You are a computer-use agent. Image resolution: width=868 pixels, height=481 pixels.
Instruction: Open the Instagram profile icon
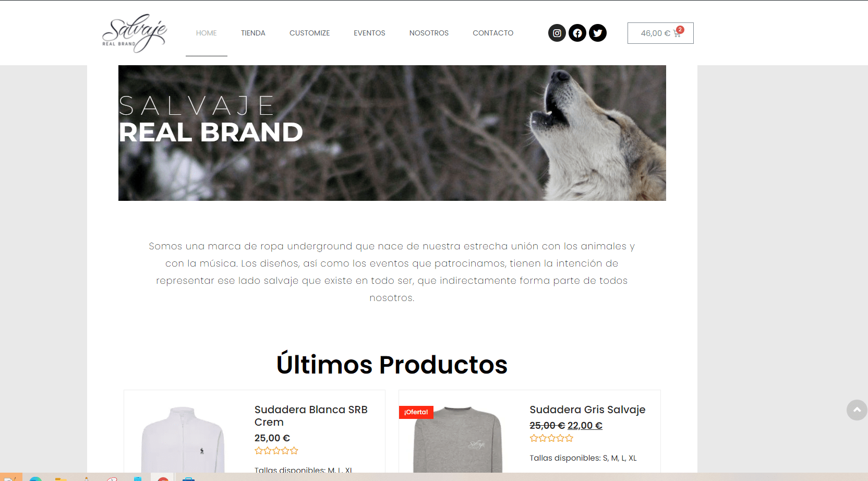click(x=557, y=33)
